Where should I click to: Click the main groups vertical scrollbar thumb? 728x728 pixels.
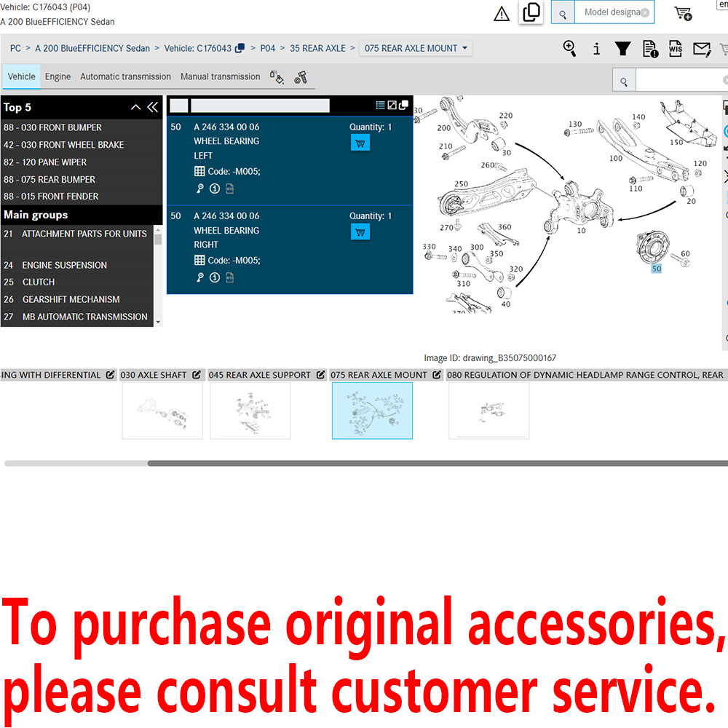point(158,239)
